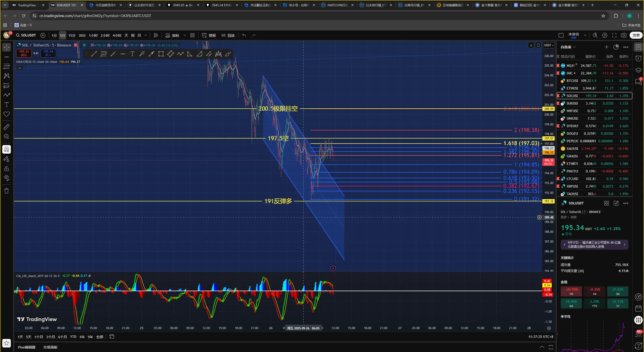Click the 指标 indicators button

172,35
